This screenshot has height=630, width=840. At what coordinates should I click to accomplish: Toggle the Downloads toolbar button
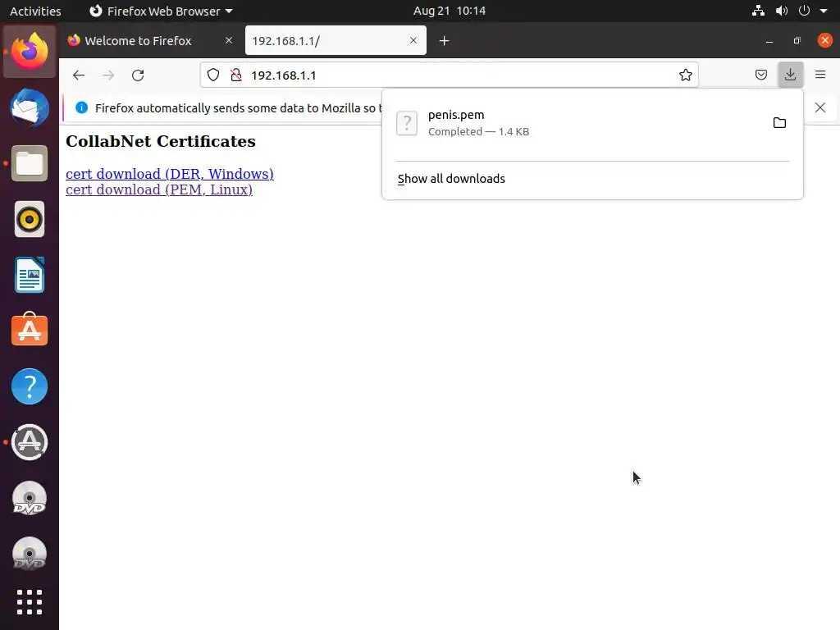click(790, 75)
